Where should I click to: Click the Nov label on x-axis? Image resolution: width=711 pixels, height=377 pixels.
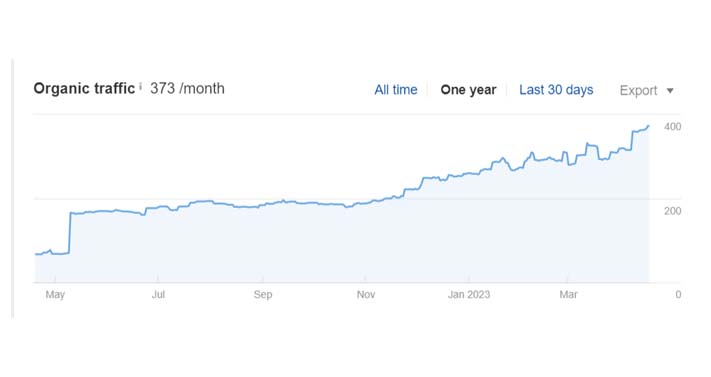click(365, 294)
